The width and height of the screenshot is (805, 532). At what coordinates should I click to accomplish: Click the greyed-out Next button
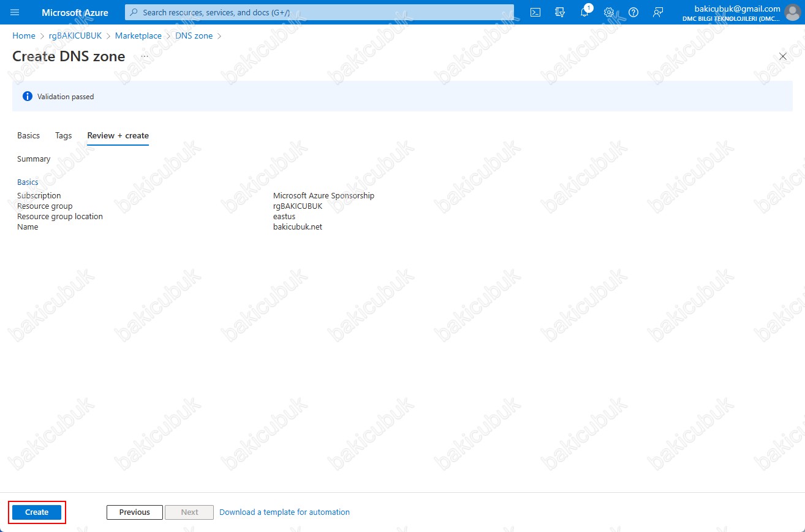[190, 512]
